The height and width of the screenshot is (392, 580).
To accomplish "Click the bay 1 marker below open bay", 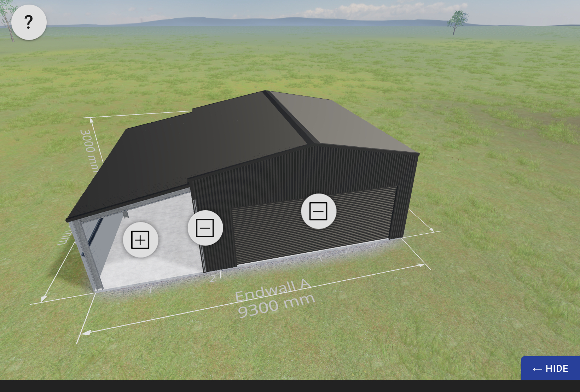I will [x=150, y=290].
